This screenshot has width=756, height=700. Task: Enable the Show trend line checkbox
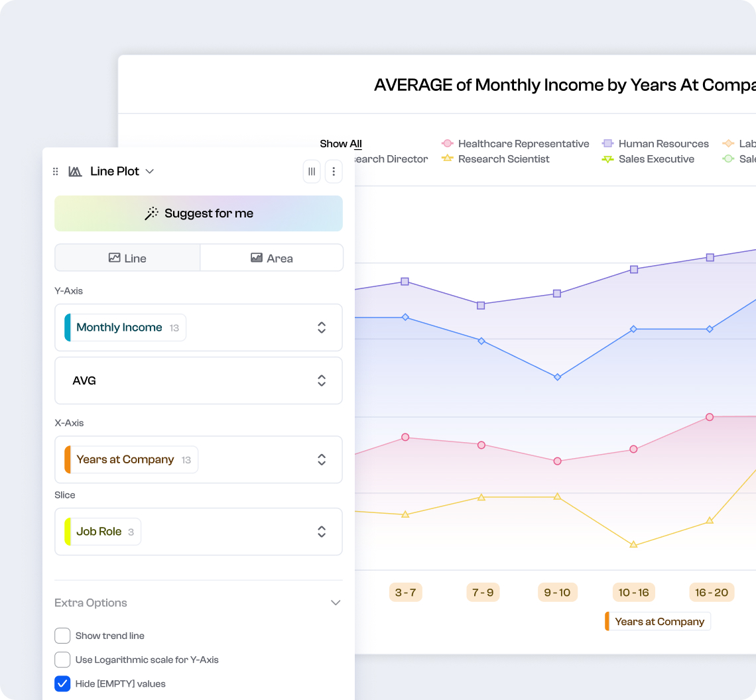point(62,635)
